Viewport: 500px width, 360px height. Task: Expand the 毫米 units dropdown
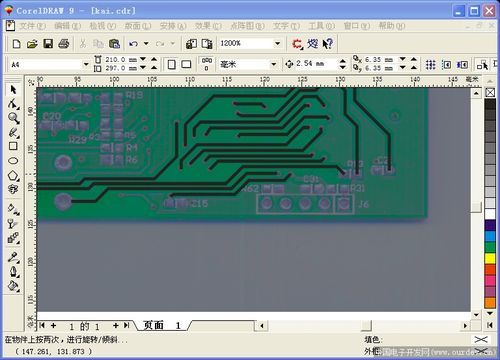point(274,64)
